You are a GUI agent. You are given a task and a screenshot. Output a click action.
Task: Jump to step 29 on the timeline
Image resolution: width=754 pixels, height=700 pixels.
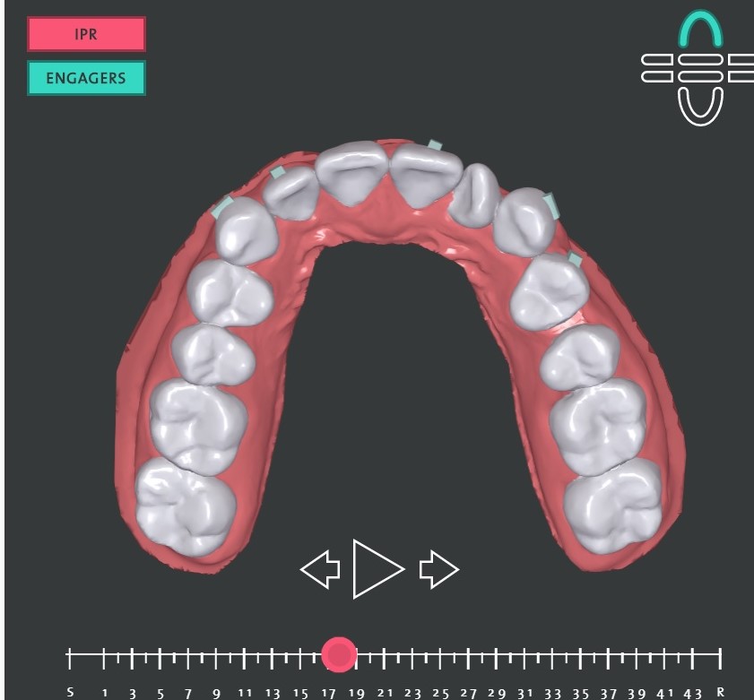[x=497, y=693]
